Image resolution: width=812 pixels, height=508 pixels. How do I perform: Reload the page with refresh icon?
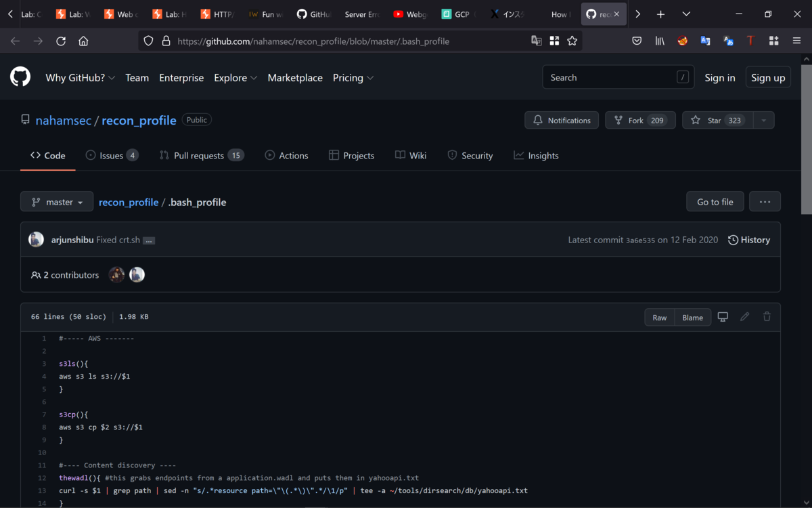pos(61,41)
